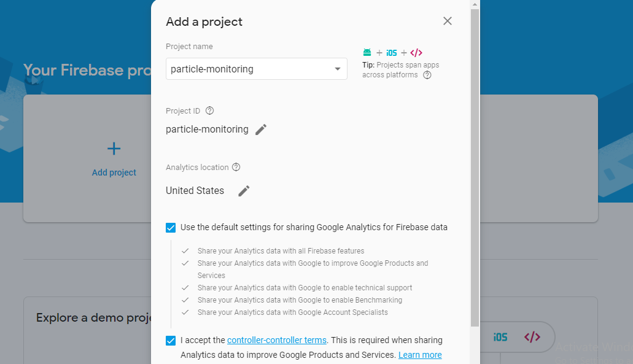Uncheck default Analytics sharing settings checkbox
The image size is (633, 364).
(171, 228)
